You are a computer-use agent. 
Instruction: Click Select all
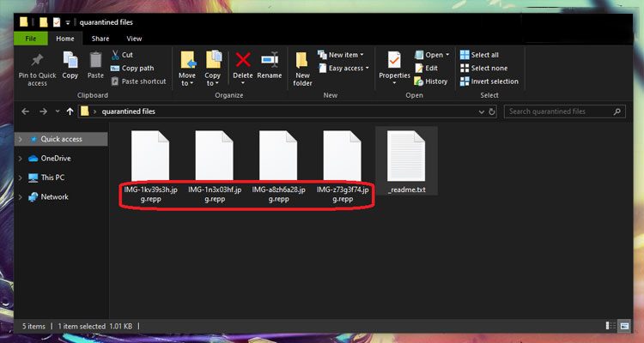click(479, 55)
